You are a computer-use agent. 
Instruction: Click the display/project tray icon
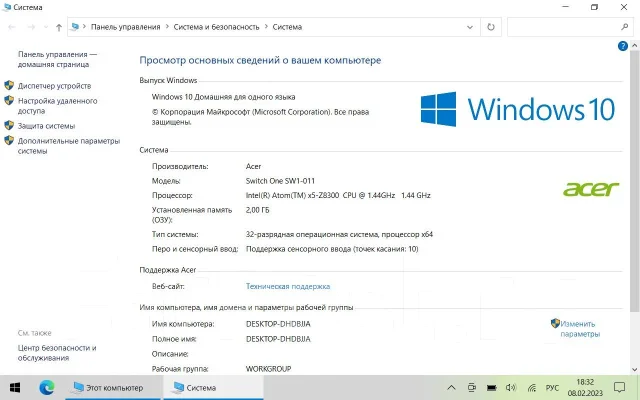(472, 387)
